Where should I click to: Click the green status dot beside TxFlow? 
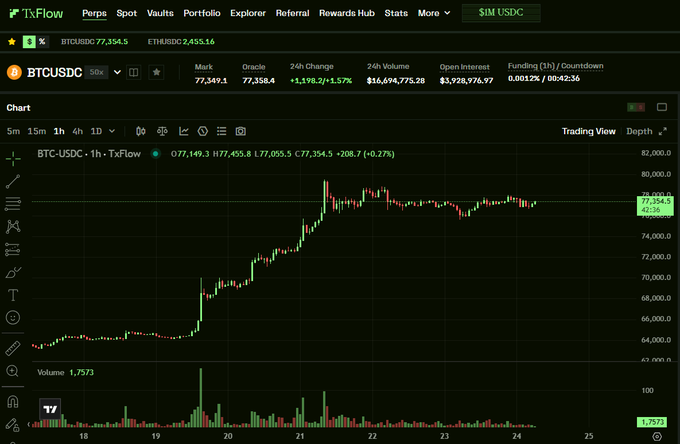click(x=155, y=153)
